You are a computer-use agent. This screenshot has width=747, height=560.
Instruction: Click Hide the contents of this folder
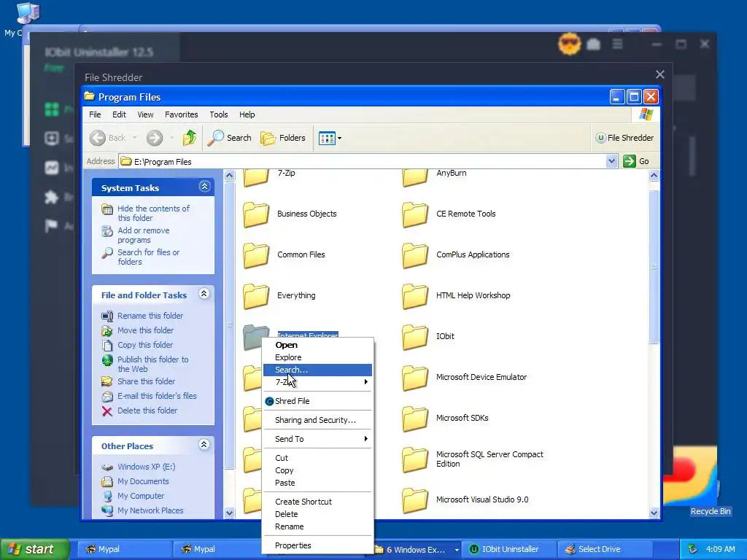(x=153, y=214)
